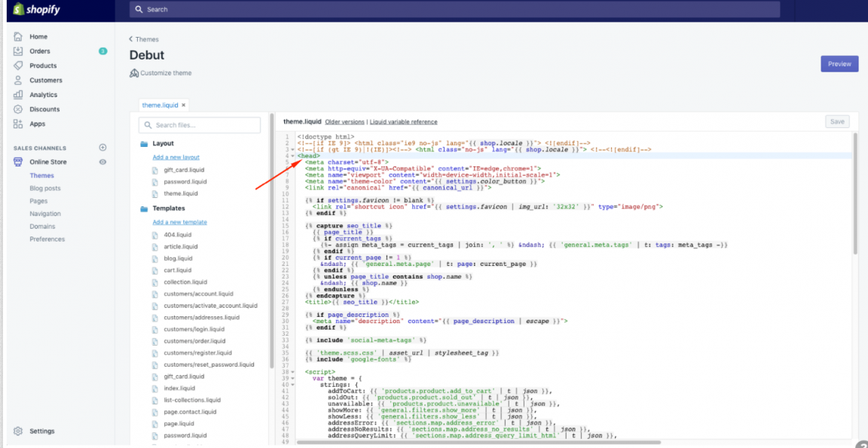The width and height of the screenshot is (868, 448).
Task: Collapse the Layout folder
Action: pyautogui.click(x=145, y=144)
